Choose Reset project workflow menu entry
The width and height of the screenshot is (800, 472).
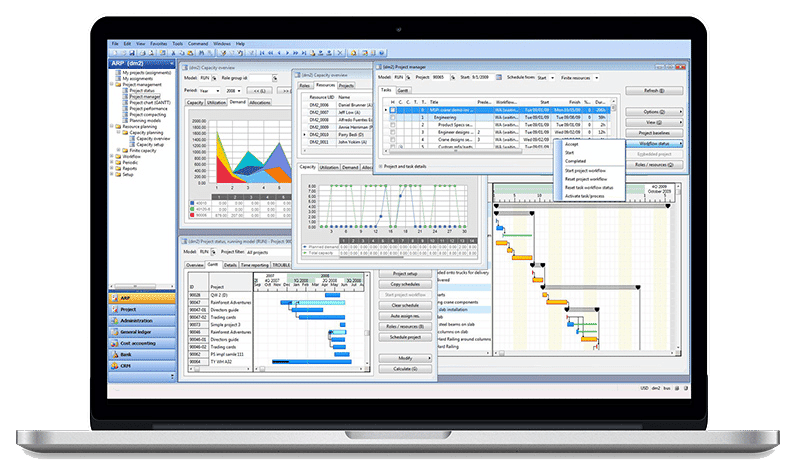click(586, 179)
